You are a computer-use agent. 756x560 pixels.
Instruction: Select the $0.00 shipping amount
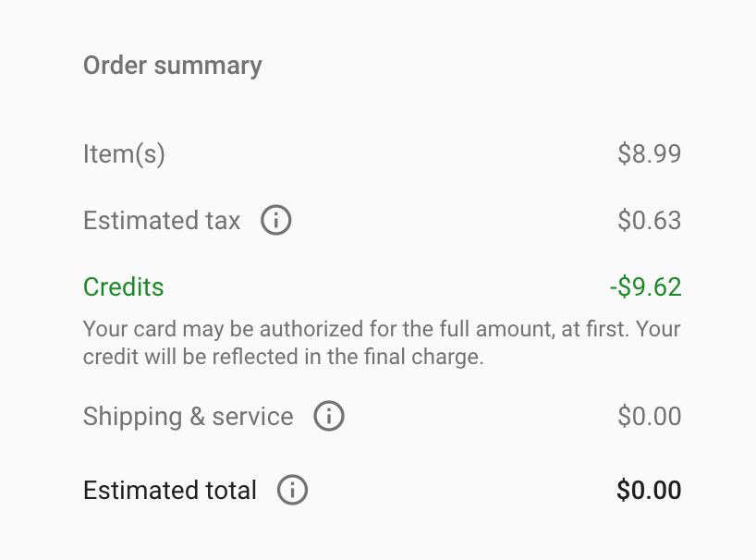[x=649, y=416]
